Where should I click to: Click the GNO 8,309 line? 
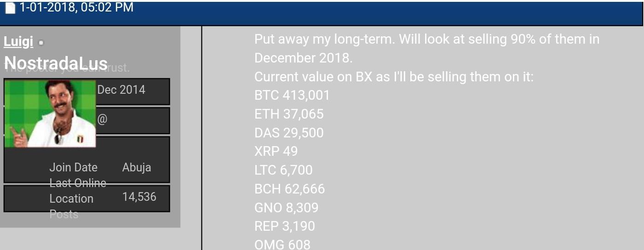pos(286,208)
